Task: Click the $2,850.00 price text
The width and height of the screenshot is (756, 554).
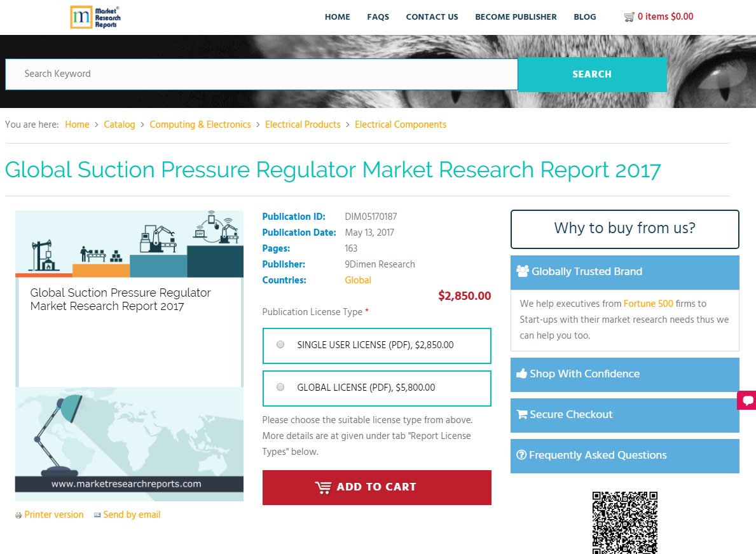Action: (464, 296)
